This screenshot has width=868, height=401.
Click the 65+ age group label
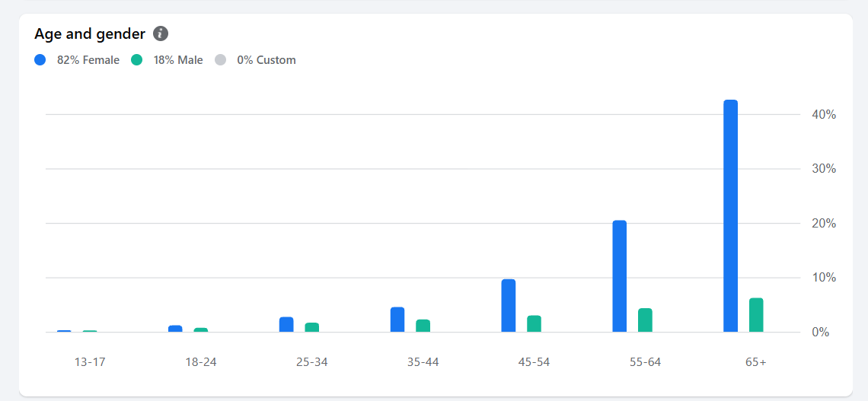coord(756,362)
